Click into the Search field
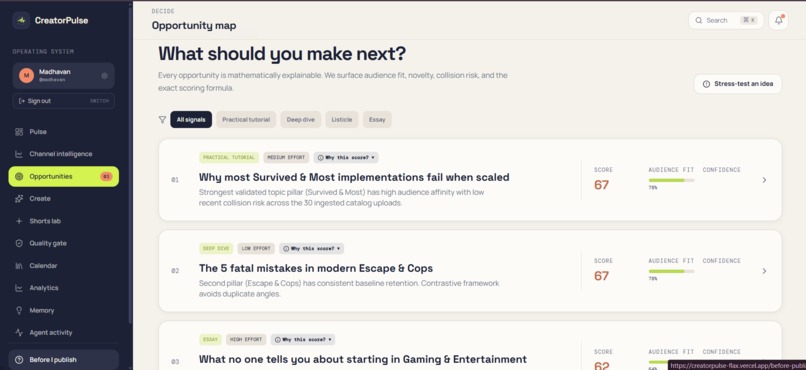Viewport: 806px width, 370px height. click(726, 21)
